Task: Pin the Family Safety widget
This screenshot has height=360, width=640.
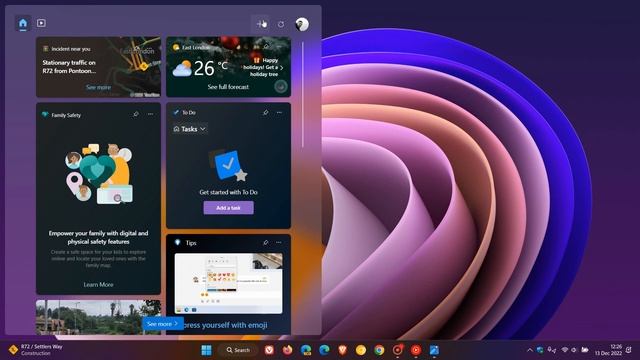Action: 136,114
